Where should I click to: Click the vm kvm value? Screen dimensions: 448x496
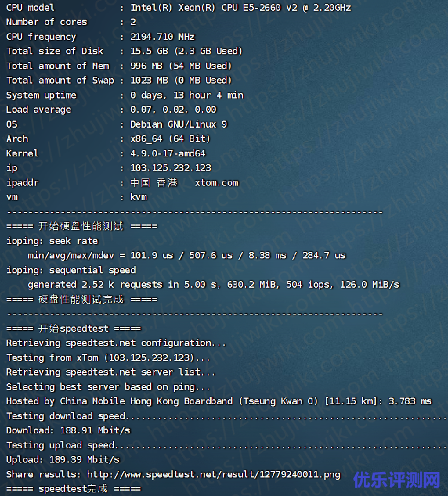(139, 197)
